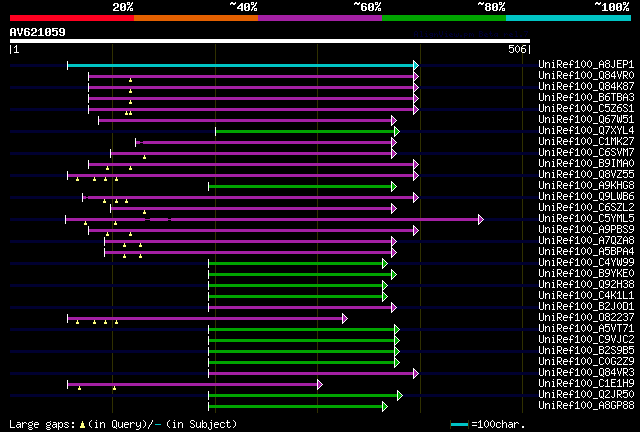Click the cyan 100char scale bar

[x=459, y=425]
